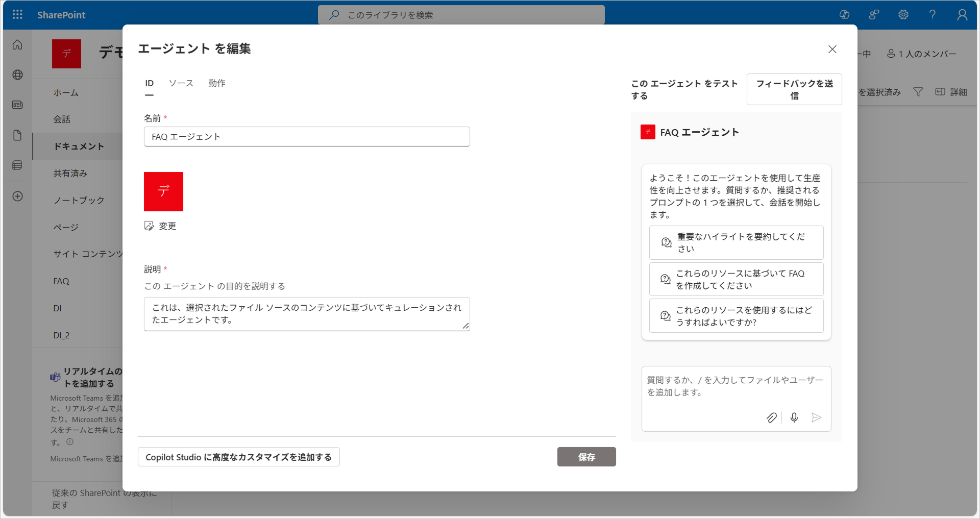Screen dimensions: 980x519
Task: Click the send arrow icon in chat
Action: (x=816, y=417)
